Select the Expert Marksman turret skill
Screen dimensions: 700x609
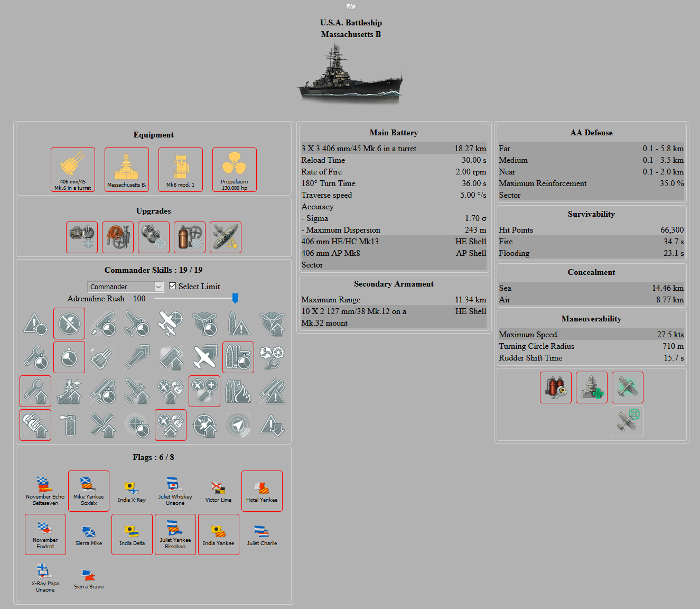pyautogui.click(x=103, y=357)
